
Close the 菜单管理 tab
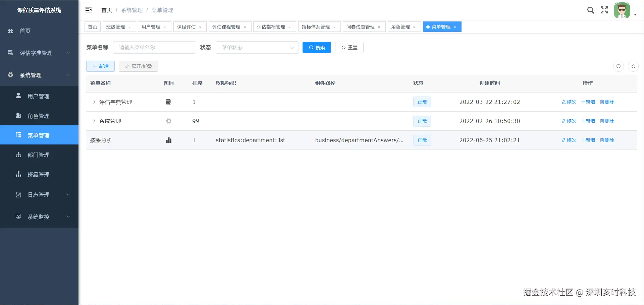(x=455, y=27)
